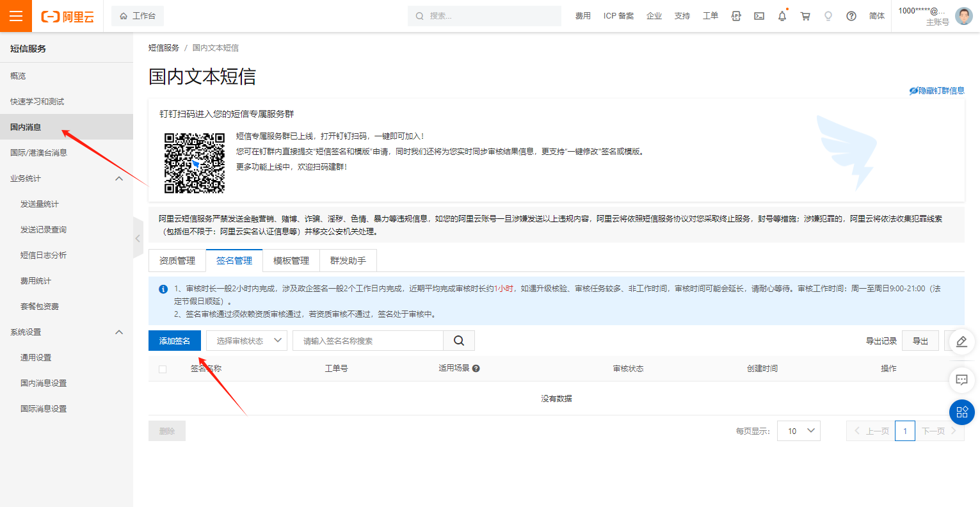Open the 群发助手 tab
This screenshot has height=507, width=980.
coord(348,261)
